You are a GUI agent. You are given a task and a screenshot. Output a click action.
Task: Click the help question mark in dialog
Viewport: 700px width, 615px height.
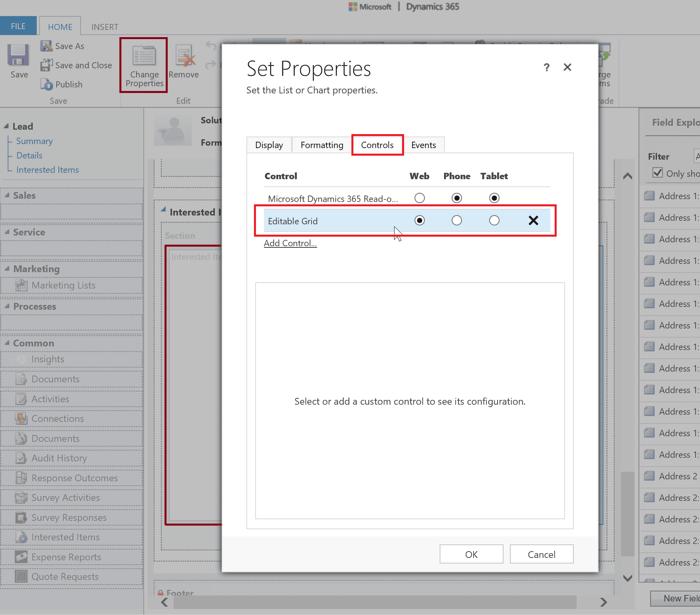547,67
